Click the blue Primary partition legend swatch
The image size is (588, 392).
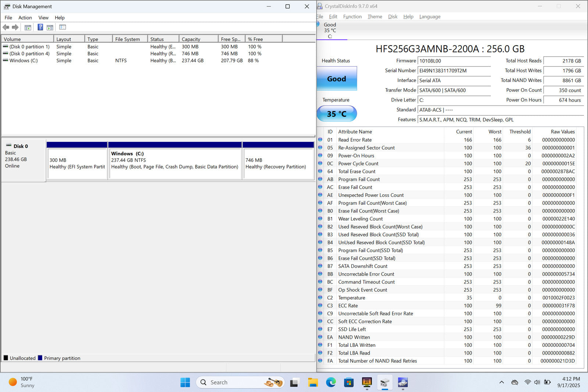(40, 358)
